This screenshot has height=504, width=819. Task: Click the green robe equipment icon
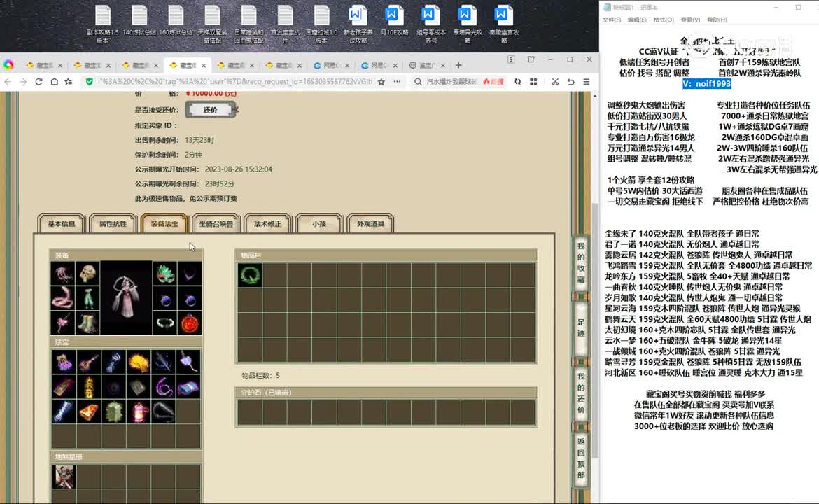click(87, 298)
